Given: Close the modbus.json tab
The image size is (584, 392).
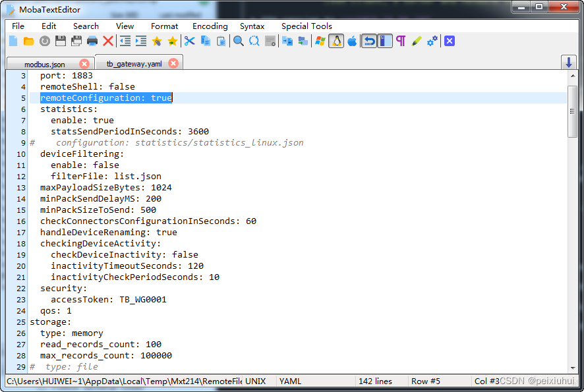Looking at the screenshot, I should coord(84,64).
